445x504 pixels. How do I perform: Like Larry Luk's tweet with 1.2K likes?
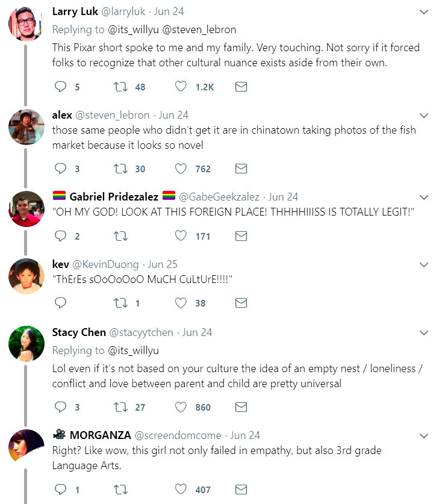[x=181, y=87]
